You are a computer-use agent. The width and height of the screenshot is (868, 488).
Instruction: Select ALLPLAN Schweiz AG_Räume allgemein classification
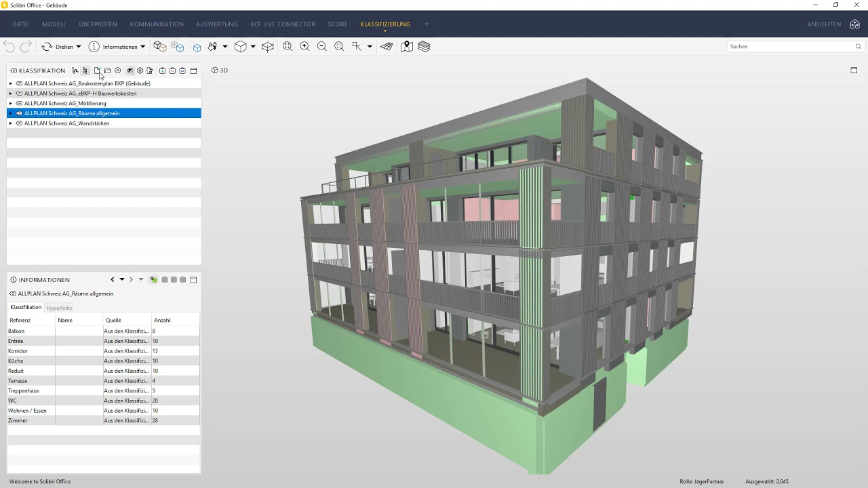(104, 113)
